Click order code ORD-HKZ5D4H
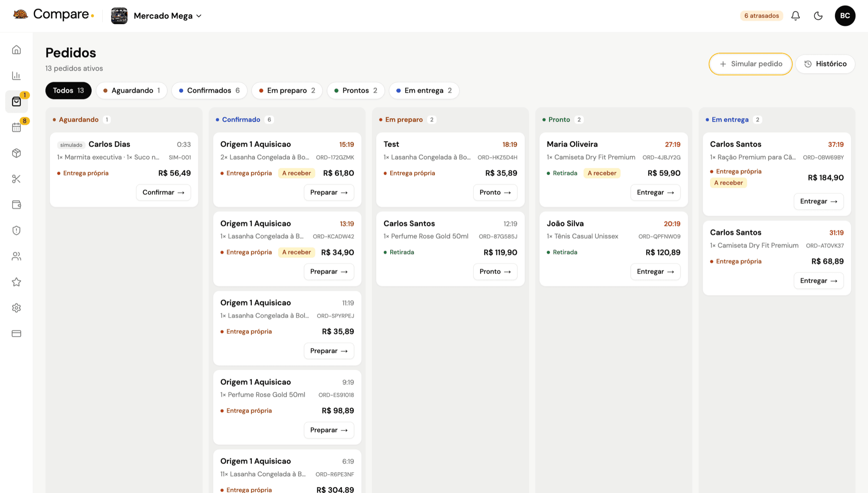 click(497, 157)
